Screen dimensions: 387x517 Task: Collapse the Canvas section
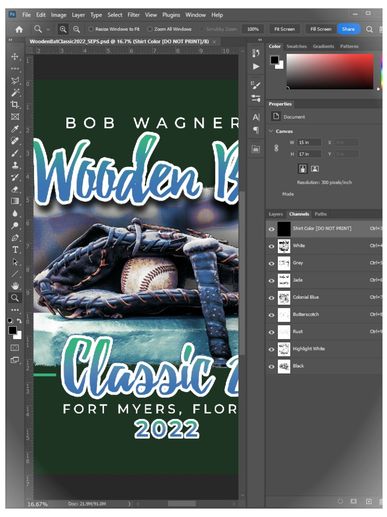pos(271,131)
